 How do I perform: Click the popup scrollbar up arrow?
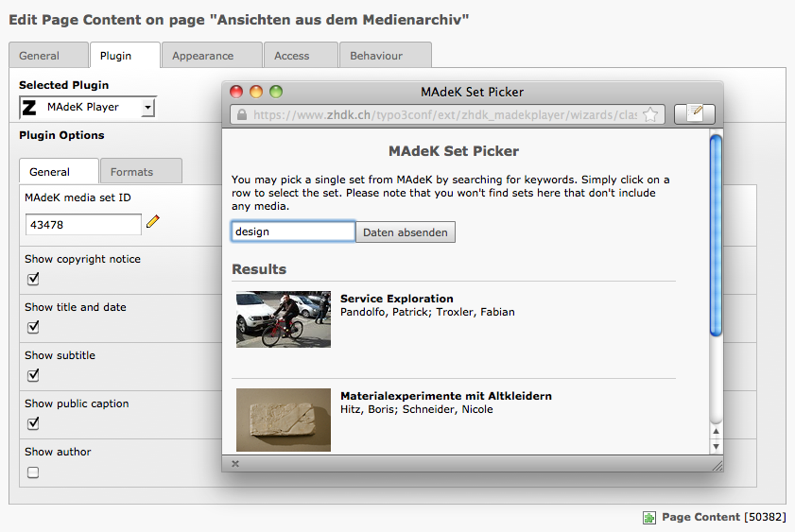pyautogui.click(x=716, y=431)
